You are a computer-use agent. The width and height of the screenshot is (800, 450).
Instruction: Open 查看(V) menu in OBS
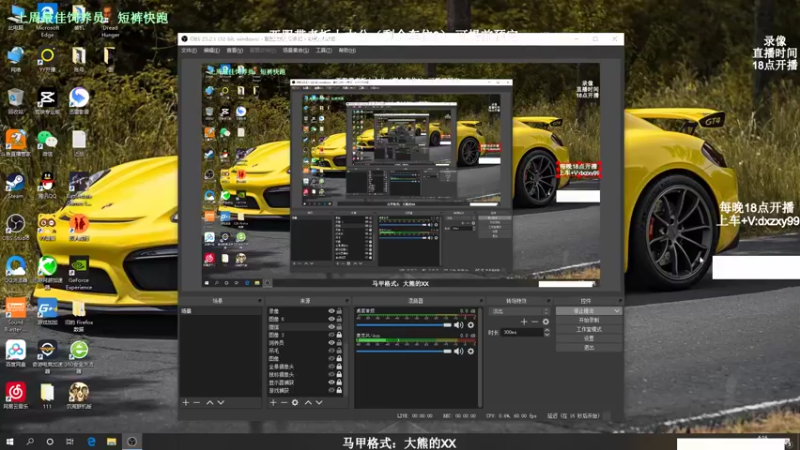234,51
